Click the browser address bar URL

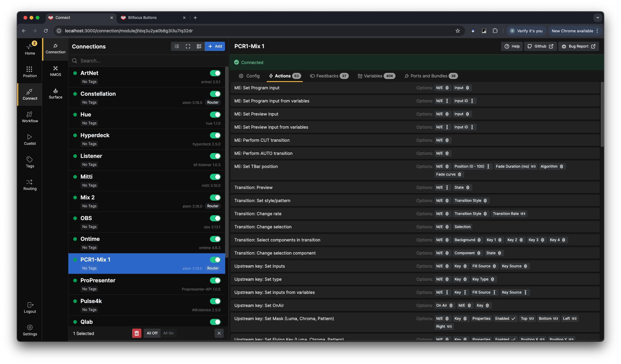[x=129, y=31]
